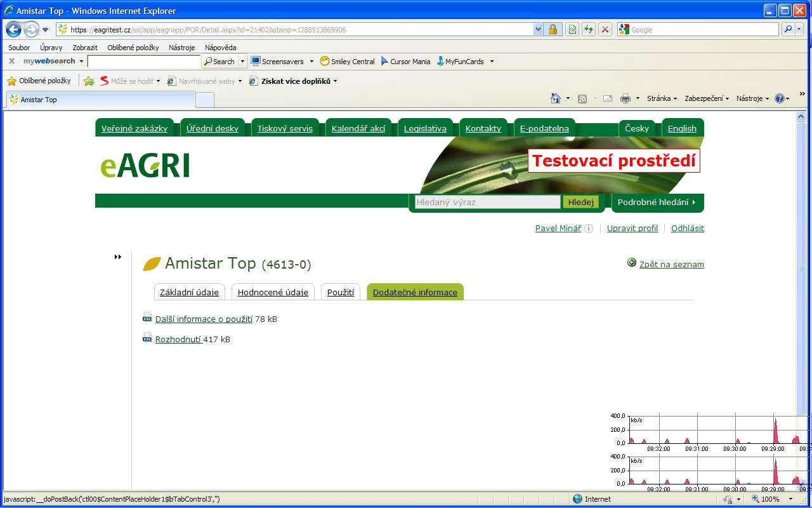The height and width of the screenshot is (508, 812).
Task: Click the security lock icon
Action: tap(553, 30)
